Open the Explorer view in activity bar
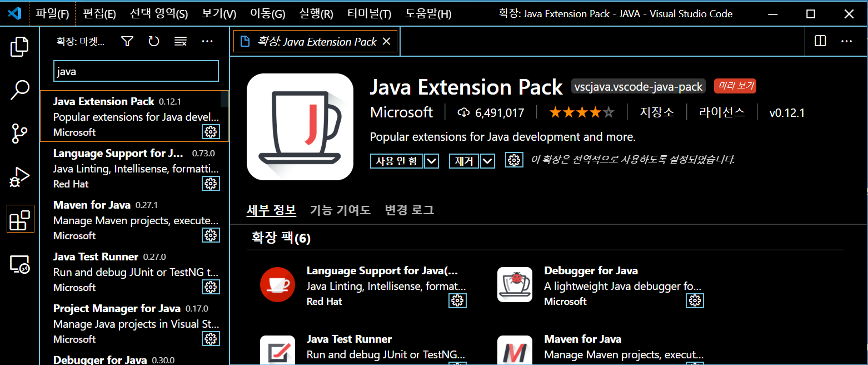 (x=20, y=47)
